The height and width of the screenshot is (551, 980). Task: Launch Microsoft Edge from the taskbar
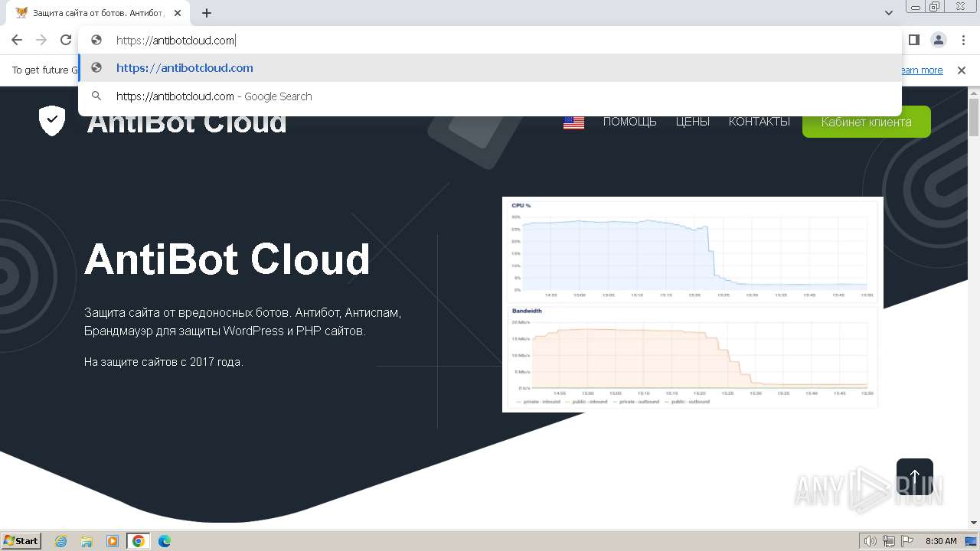[x=165, y=541]
